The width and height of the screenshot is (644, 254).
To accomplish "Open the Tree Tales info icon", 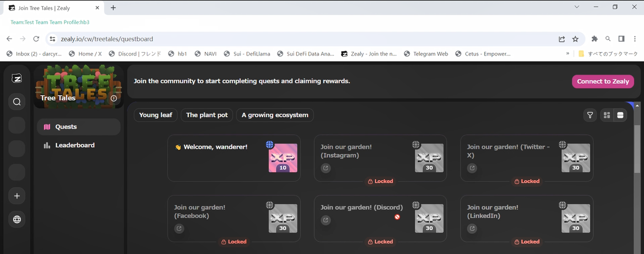I will (x=114, y=98).
